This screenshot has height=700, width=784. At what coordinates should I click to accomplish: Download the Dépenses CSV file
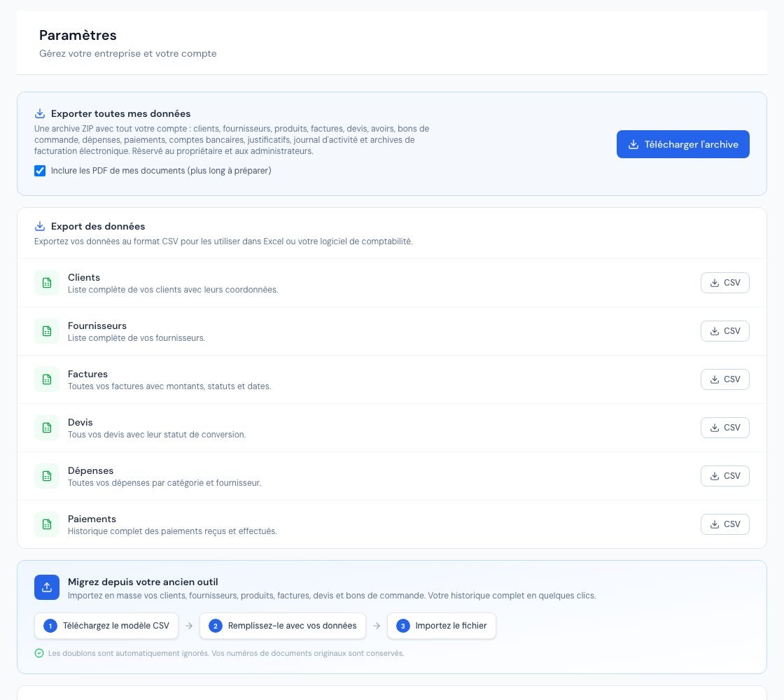[724, 476]
